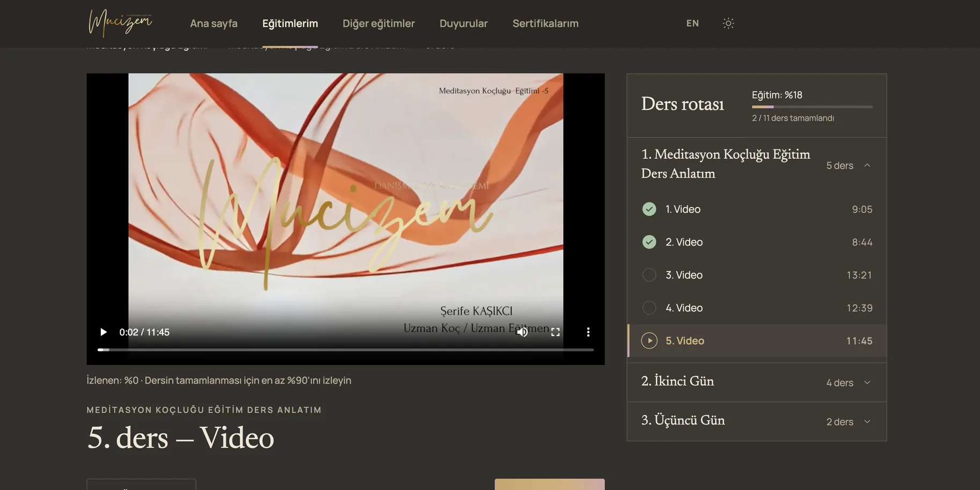
Task: Open Diğer eğitimler
Action: 379,24
